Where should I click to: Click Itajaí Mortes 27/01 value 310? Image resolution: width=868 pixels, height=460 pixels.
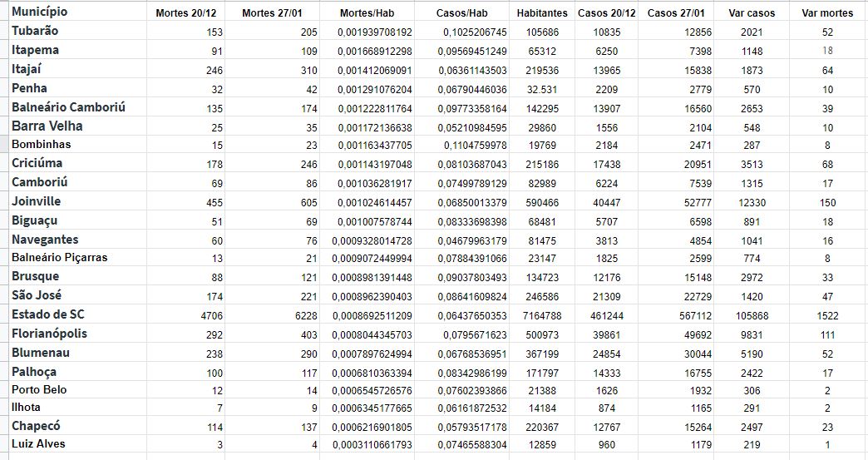click(309, 71)
